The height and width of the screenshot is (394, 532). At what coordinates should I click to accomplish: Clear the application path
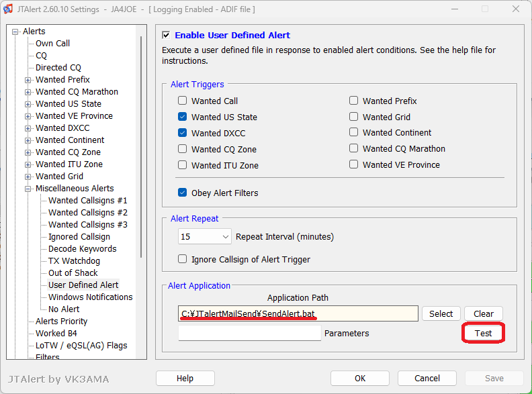coord(483,313)
